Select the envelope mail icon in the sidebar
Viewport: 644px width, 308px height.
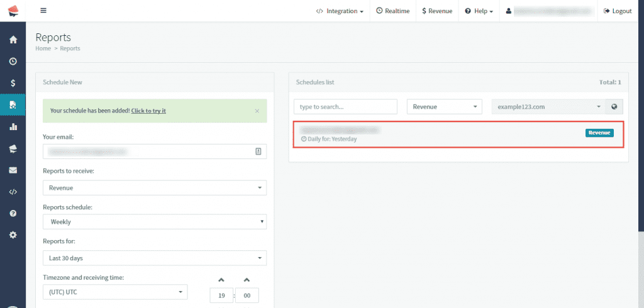click(x=13, y=170)
